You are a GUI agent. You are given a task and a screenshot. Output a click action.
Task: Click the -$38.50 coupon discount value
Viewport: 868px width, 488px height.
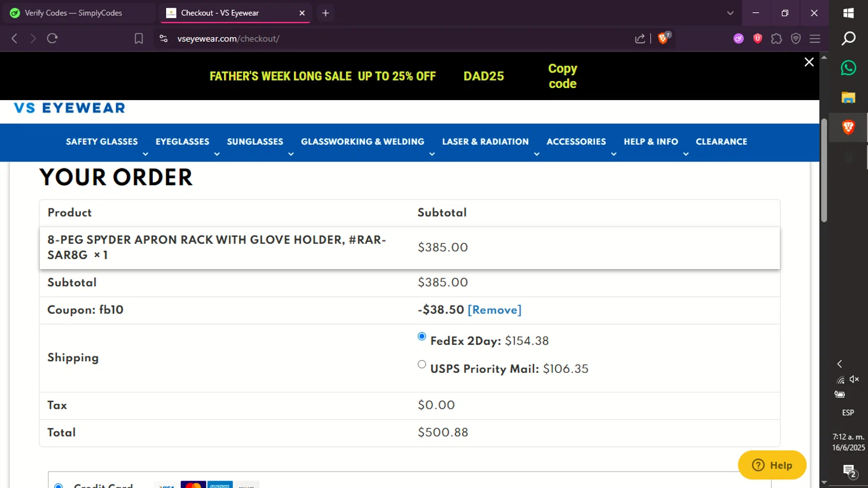pos(441,310)
